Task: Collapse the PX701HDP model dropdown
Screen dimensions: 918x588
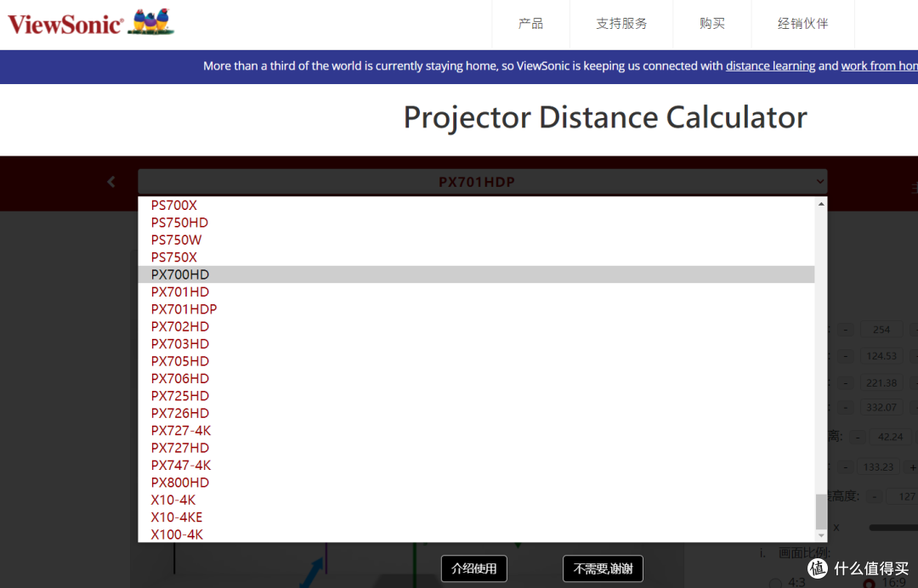Action: [483, 182]
